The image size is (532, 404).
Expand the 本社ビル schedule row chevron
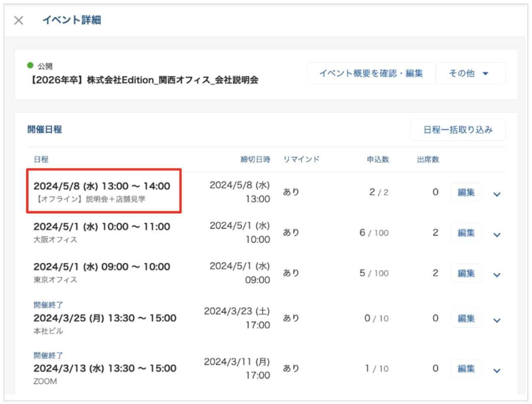pyautogui.click(x=497, y=320)
